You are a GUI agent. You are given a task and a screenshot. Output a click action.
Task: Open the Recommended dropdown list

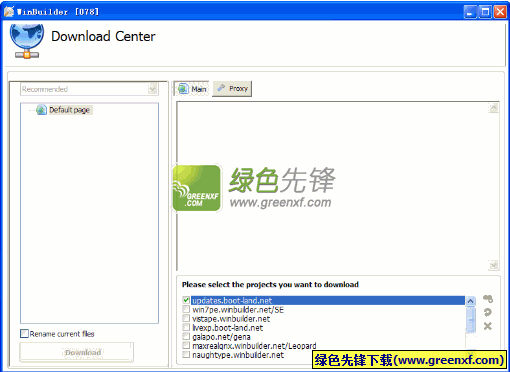(x=152, y=89)
